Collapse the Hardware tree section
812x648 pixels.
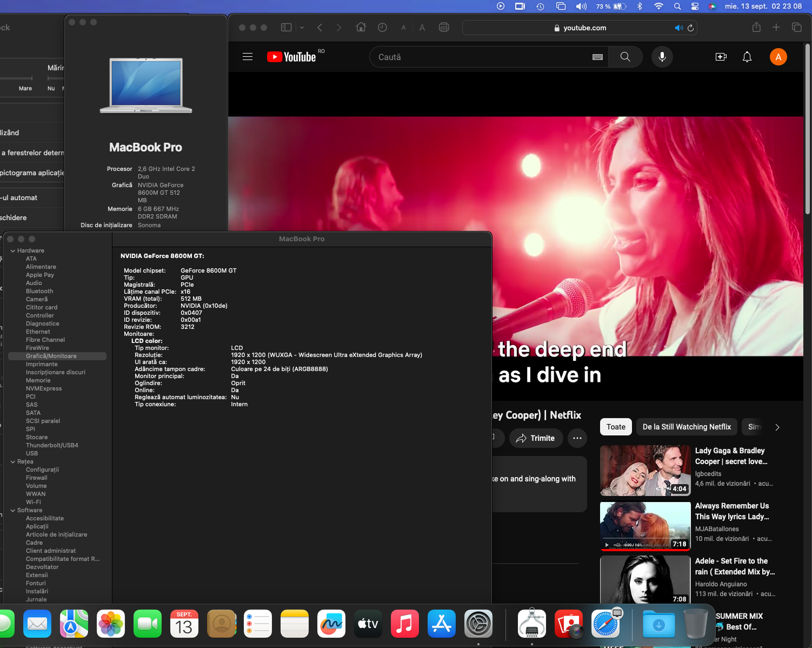13,251
